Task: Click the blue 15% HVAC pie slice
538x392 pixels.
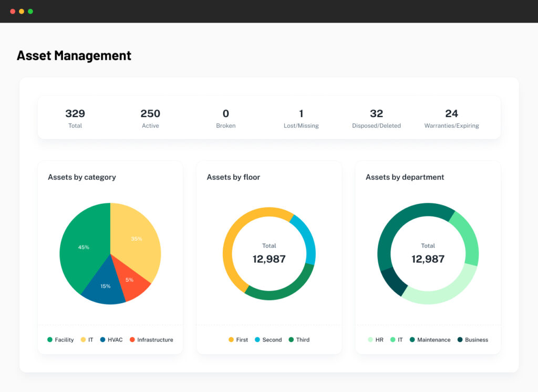Action: pos(105,286)
